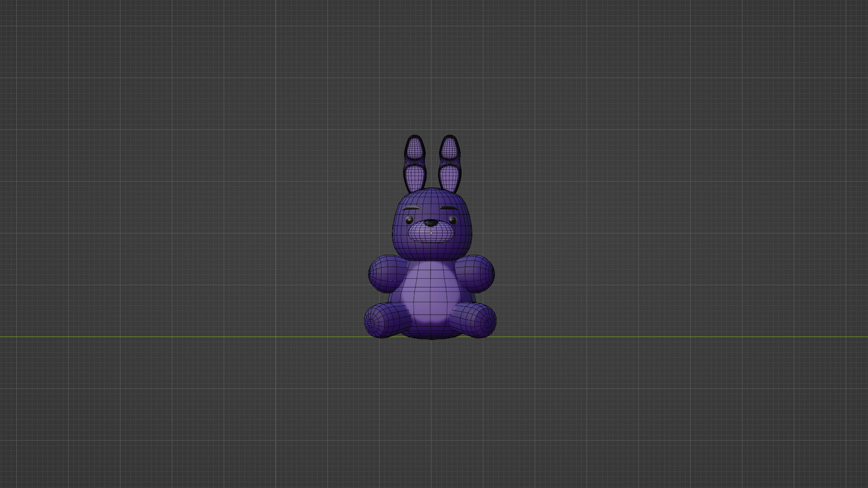Select the lower ear segment on the left

point(415,178)
